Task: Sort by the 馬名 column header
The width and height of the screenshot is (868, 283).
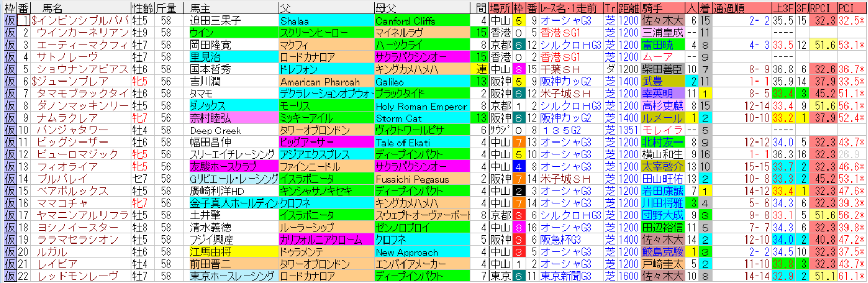Action: [52, 8]
